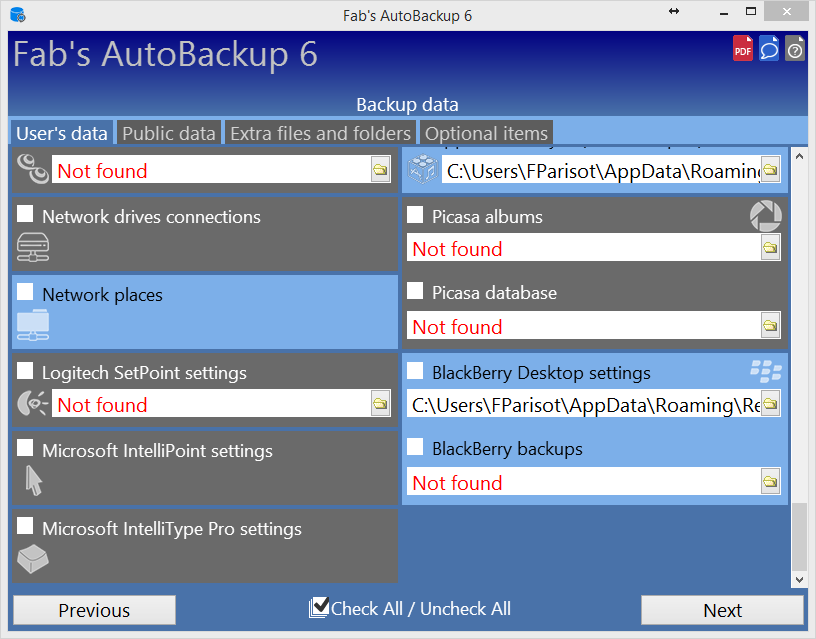Screen dimensions: 816x639
Task: Open the Extra files and folders tab
Action: pyautogui.click(x=320, y=133)
